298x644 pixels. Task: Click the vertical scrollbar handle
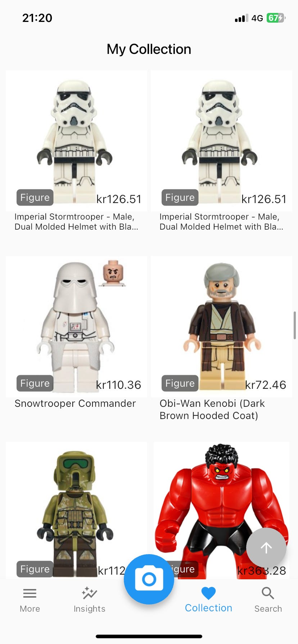coord(295,326)
